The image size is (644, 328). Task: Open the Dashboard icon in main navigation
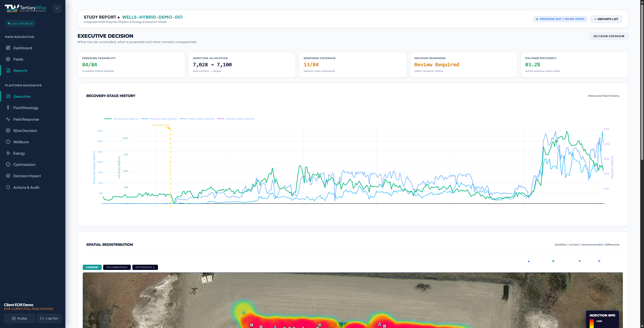point(8,48)
